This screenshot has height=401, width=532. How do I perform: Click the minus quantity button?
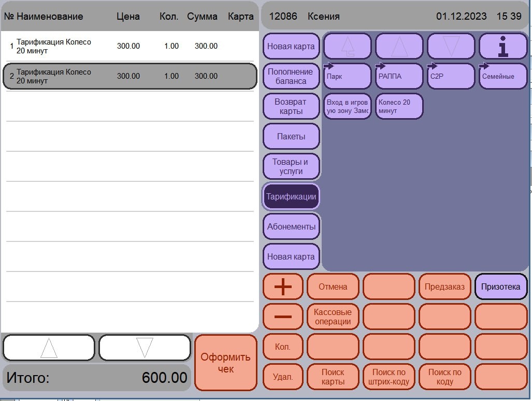pyautogui.click(x=283, y=317)
